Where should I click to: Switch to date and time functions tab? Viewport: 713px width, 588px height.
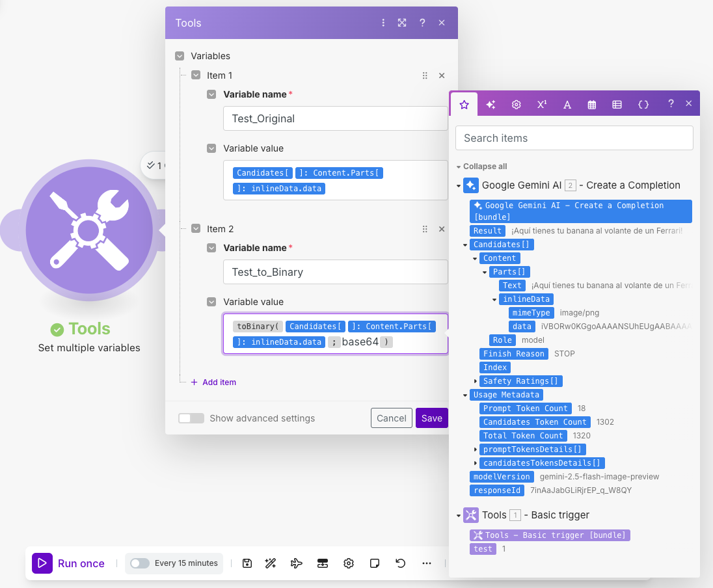pyautogui.click(x=591, y=105)
